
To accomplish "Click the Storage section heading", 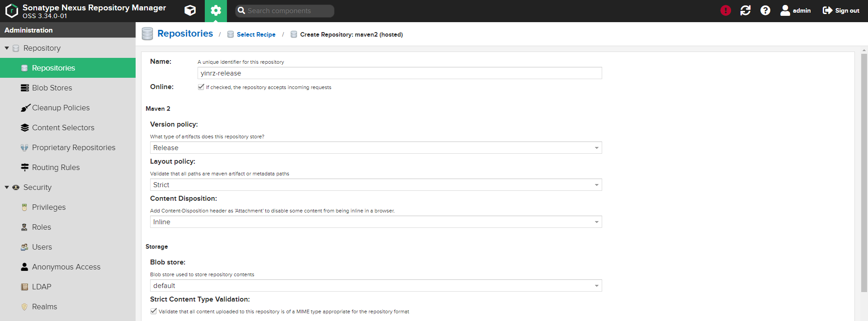I will tap(156, 246).
